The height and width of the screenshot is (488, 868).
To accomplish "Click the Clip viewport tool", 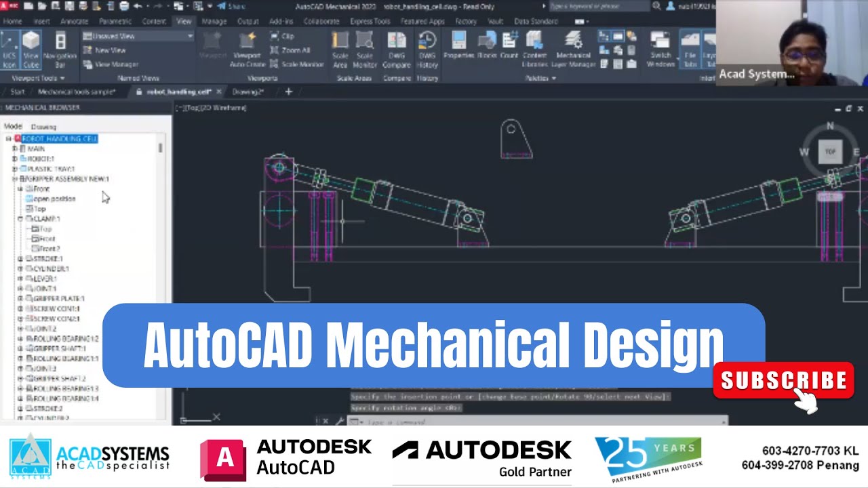I will pyautogui.click(x=282, y=36).
